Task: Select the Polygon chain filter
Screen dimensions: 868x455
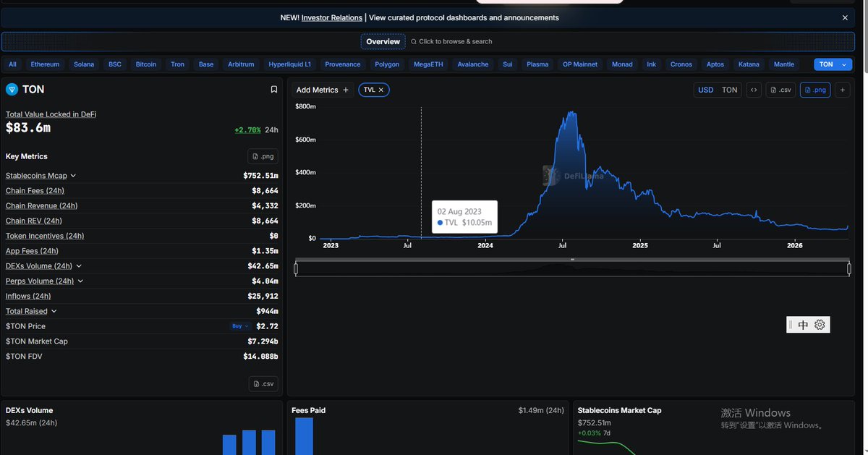Action: pos(387,64)
